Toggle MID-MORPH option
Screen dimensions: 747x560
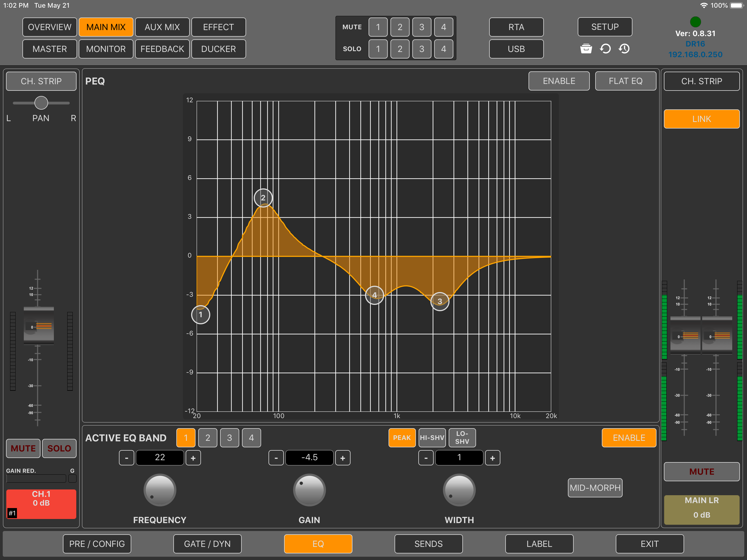[595, 488]
